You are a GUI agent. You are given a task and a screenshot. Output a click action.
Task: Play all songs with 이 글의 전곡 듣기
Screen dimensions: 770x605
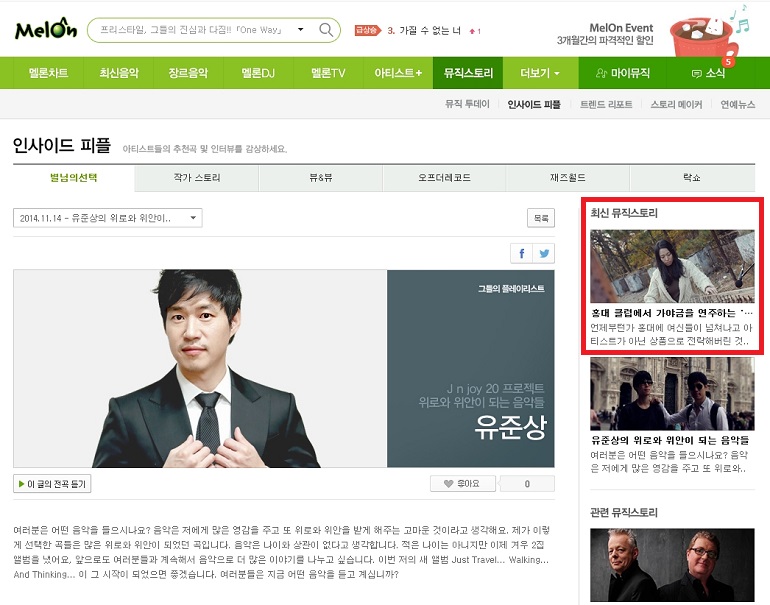(x=52, y=484)
